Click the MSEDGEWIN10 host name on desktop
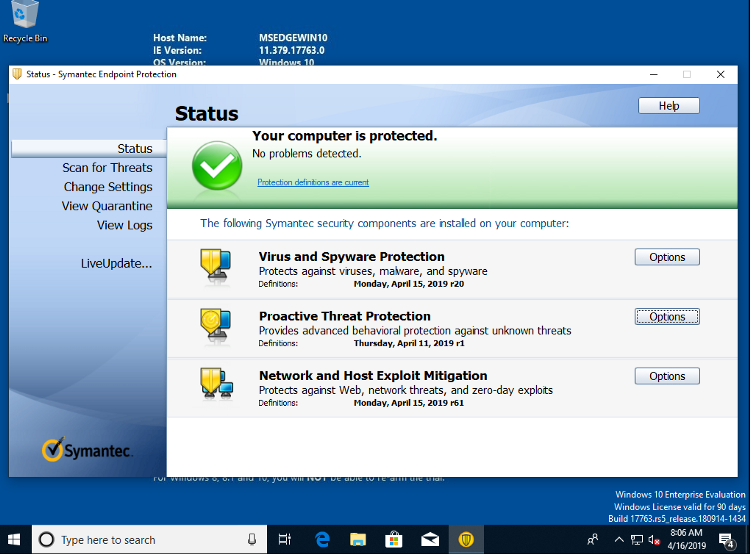The image size is (750, 554). [293, 38]
